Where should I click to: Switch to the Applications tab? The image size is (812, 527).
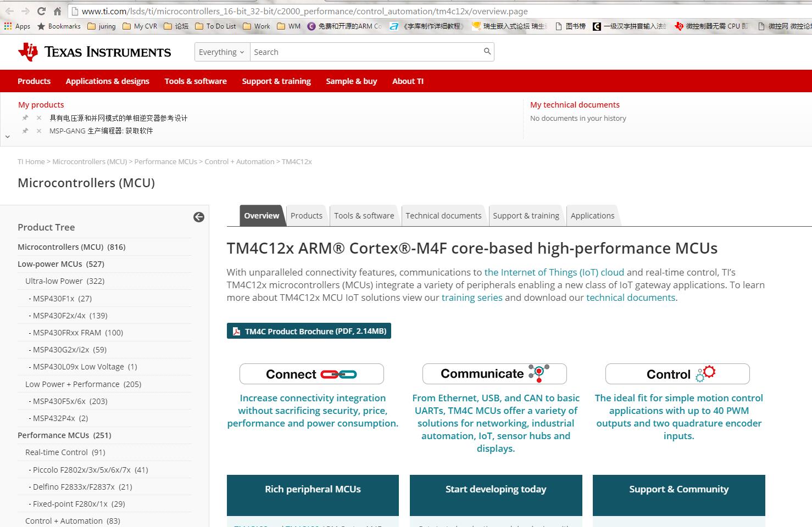tap(592, 216)
